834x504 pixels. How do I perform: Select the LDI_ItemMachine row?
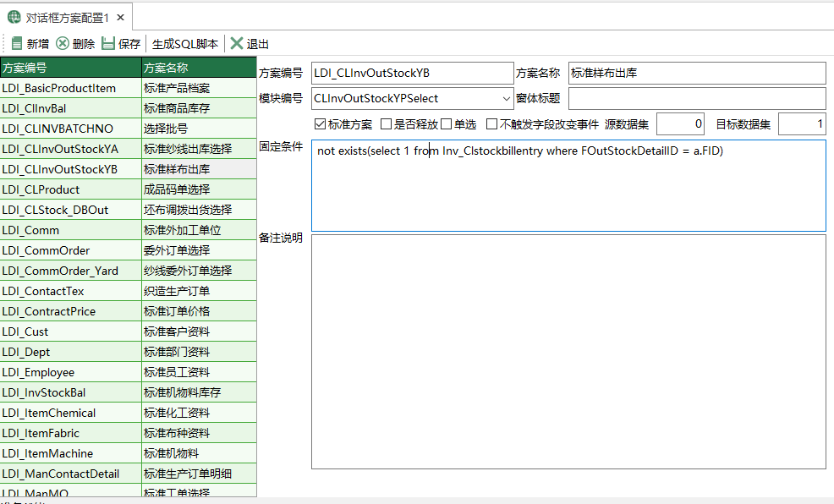[129, 453]
